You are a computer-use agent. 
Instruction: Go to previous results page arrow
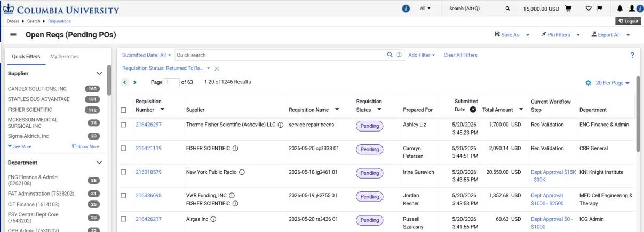(x=125, y=82)
